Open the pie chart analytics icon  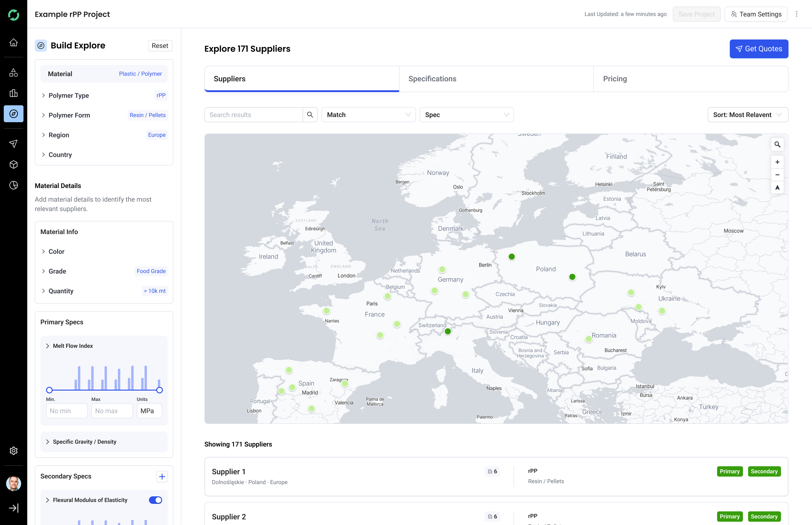tap(13, 185)
